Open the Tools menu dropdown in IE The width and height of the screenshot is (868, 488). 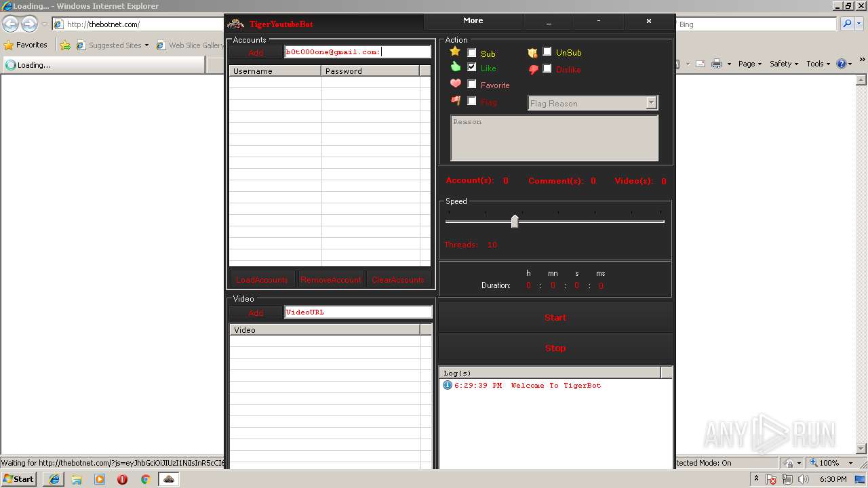818,64
